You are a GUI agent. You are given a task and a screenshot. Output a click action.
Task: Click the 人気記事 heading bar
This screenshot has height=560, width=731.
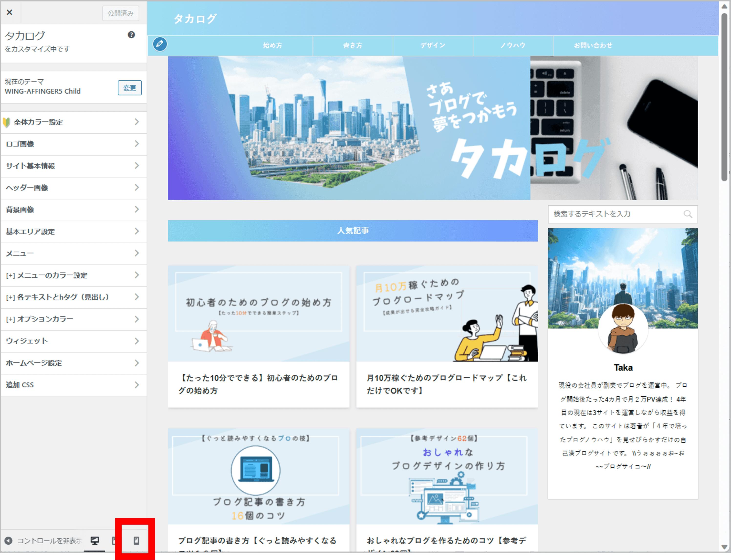353,231
